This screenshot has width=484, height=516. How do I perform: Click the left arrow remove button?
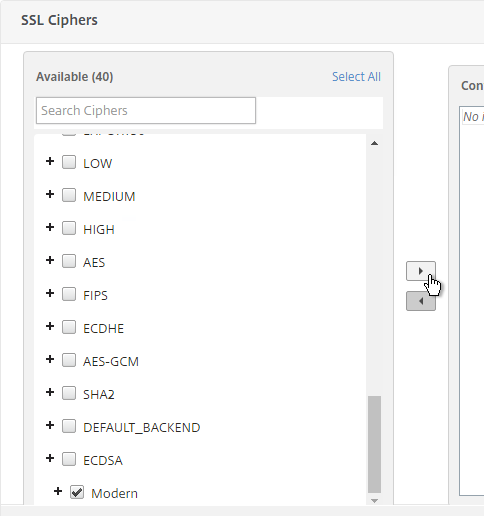(x=421, y=301)
